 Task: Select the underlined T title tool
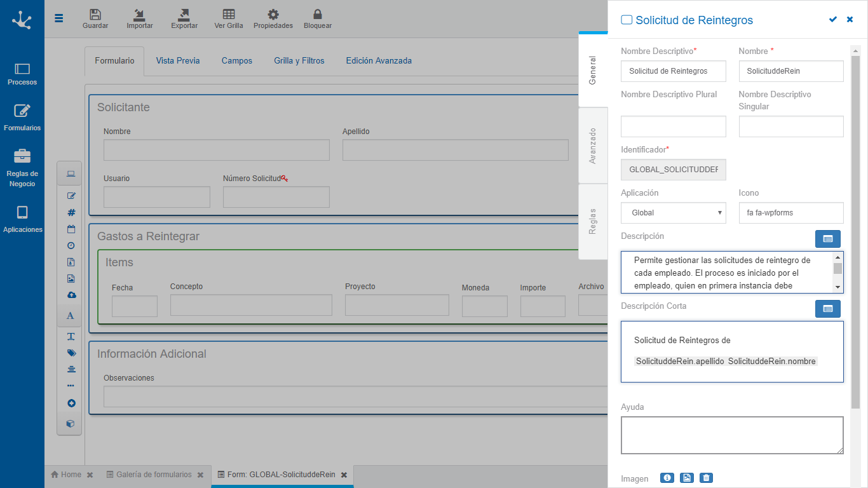coord(71,336)
